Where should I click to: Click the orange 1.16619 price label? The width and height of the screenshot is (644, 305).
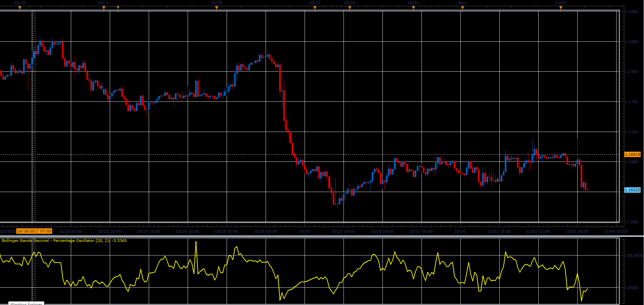632,154
